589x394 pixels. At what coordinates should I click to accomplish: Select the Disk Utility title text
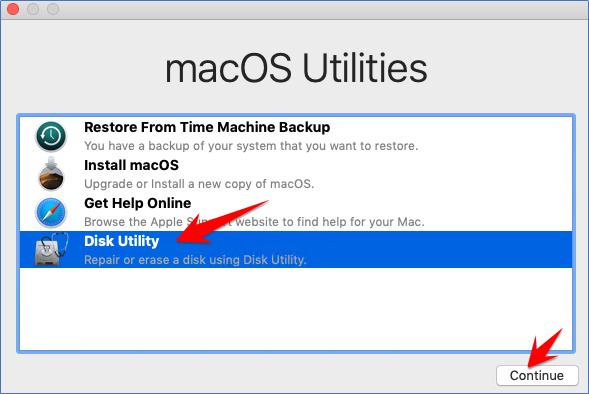pyautogui.click(x=122, y=241)
